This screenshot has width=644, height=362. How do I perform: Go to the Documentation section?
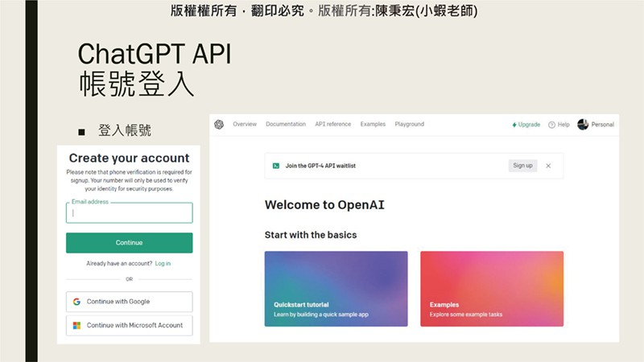pos(286,124)
